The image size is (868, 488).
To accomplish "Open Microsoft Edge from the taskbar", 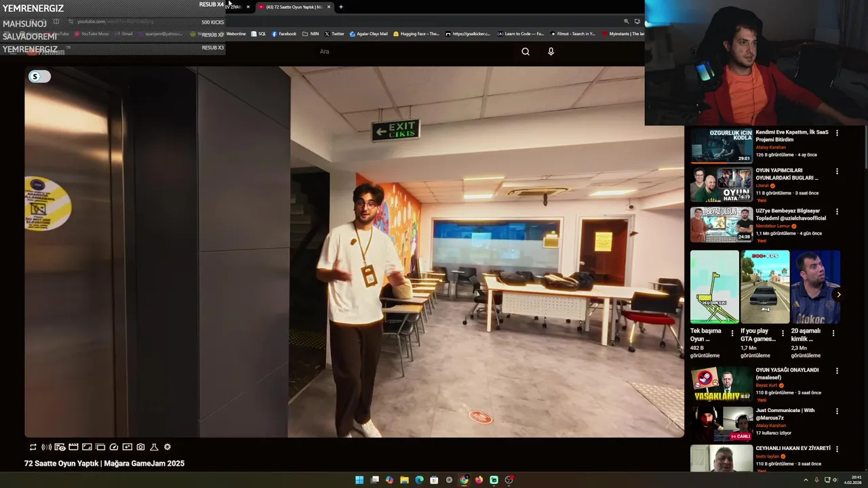I will pyautogui.click(x=419, y=480).
